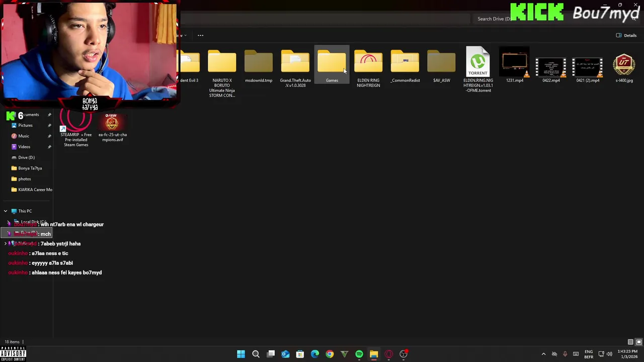Click the File Explorer taskbar icon
This screenshot has width=644, height=362.
374,354
